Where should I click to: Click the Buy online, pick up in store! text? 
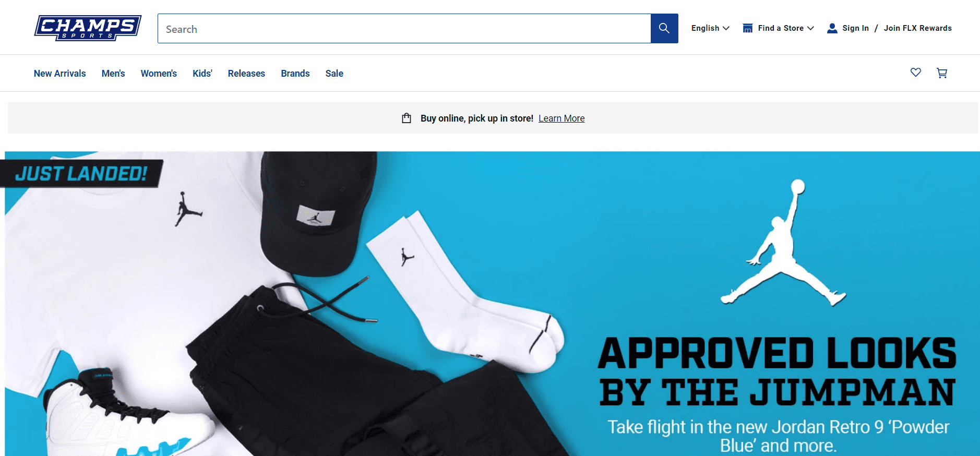coord(477,118)
